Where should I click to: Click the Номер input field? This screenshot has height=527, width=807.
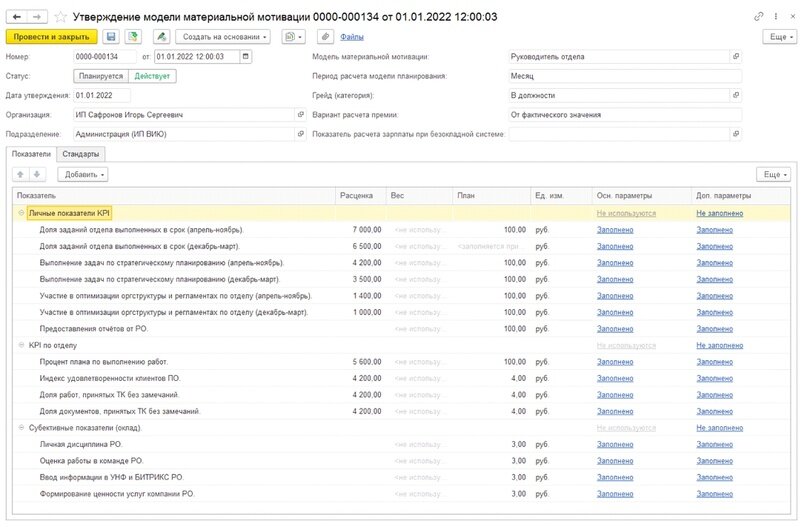(105, 56)
